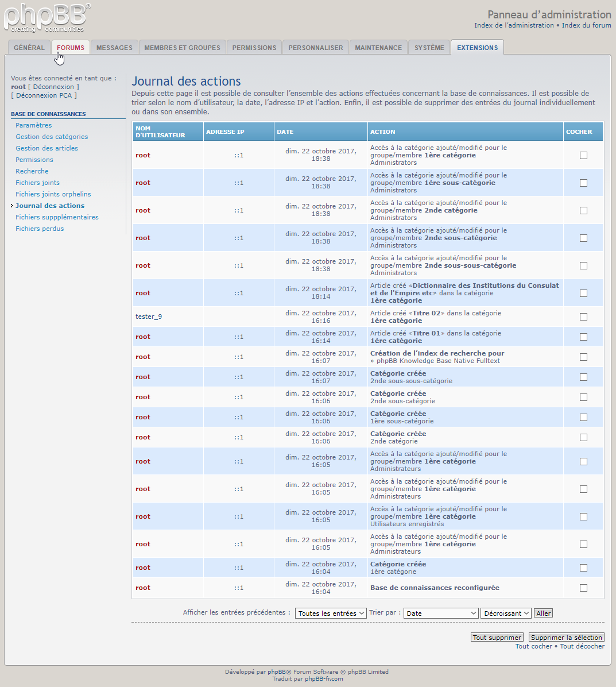Open the tester_9 user profile link
The height and width of the screenshot is (687, 616).
(x=149, y=317)
